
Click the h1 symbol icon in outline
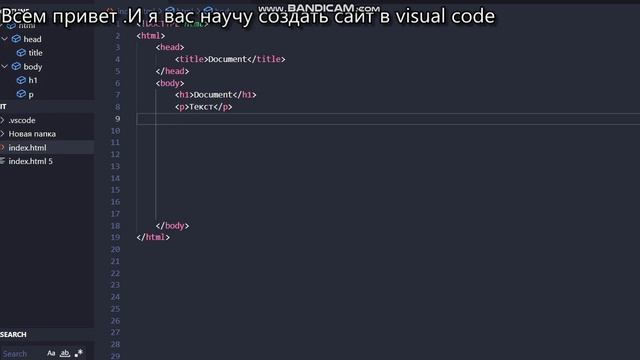pos(21,80)
